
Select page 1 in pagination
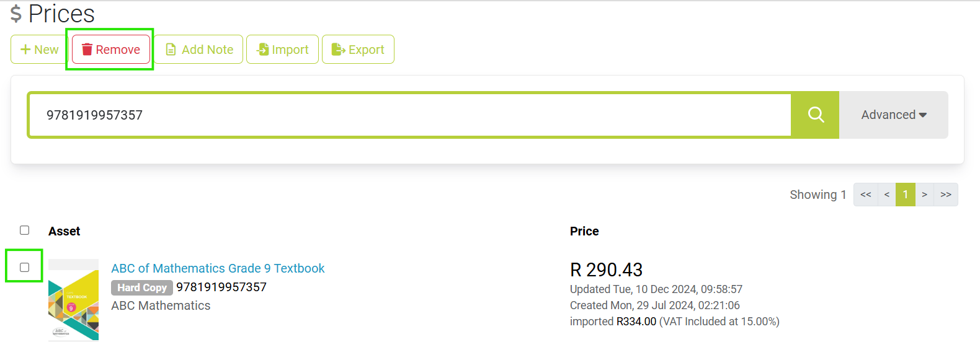click(906, 195)
